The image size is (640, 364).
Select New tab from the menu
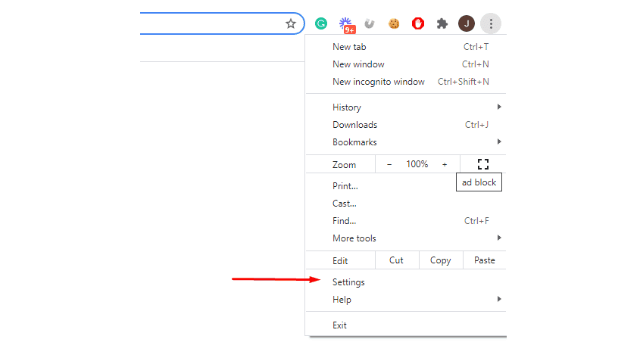(406, 47)
